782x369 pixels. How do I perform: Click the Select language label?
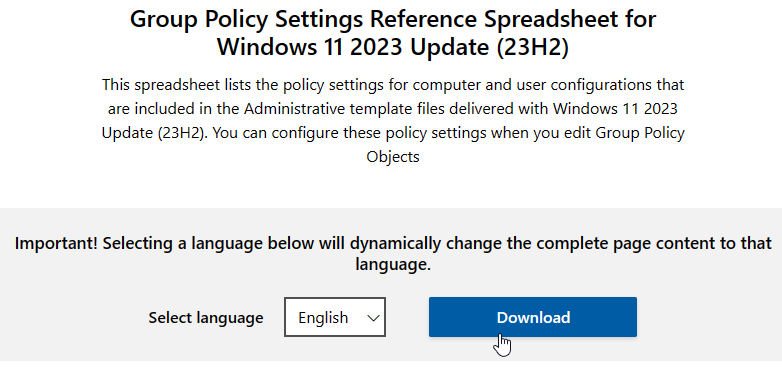pyautogui.click(x=205, y=318)
